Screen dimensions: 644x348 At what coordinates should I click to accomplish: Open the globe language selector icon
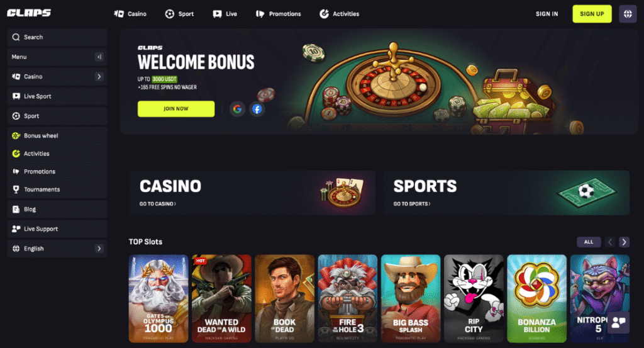pyautogui.click(x=628, y=14)
